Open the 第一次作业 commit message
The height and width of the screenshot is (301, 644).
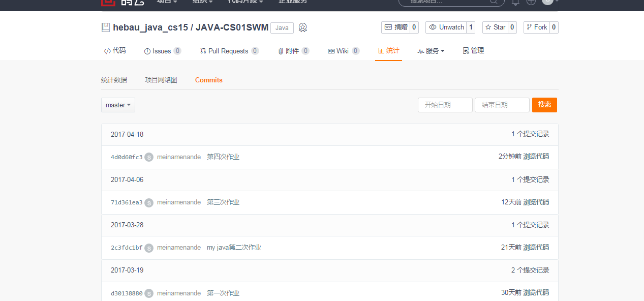(x=223, y=293)
